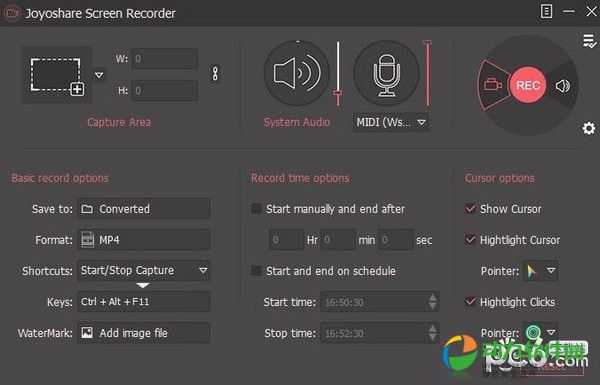Adjust the microphone volume slider
600x385 pixels.
coord(428,73)
